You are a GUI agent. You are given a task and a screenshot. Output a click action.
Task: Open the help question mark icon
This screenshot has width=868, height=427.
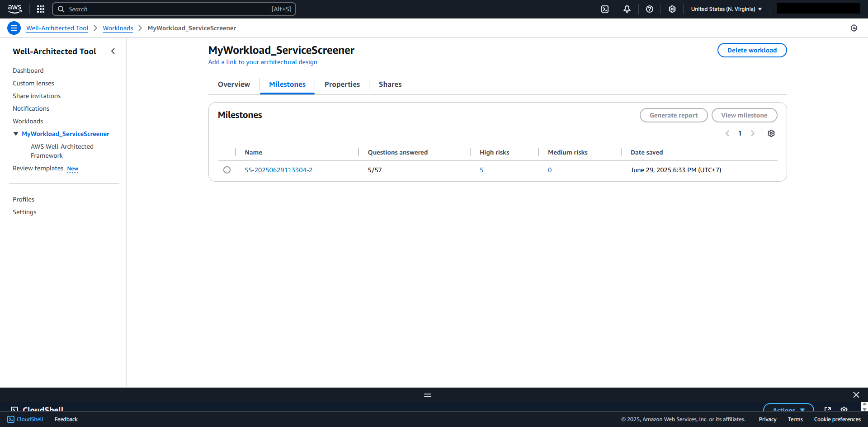pyautogui.click(x=650, y=9)
